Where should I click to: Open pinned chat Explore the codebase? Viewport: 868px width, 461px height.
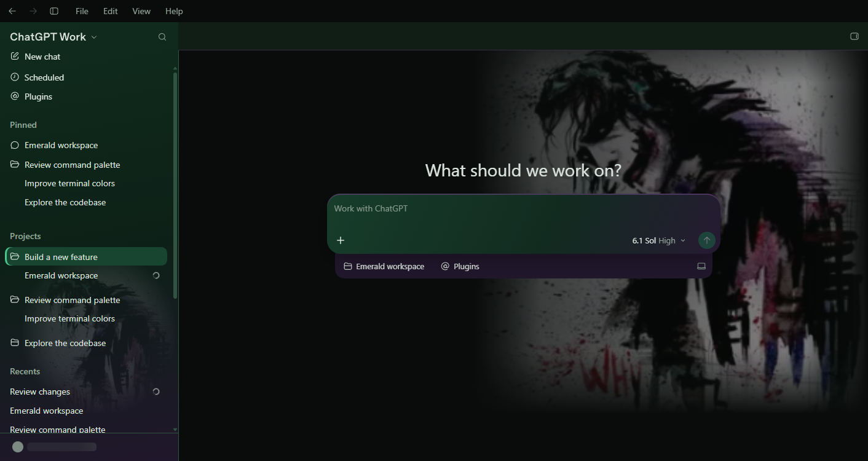(x=65, y=202)
